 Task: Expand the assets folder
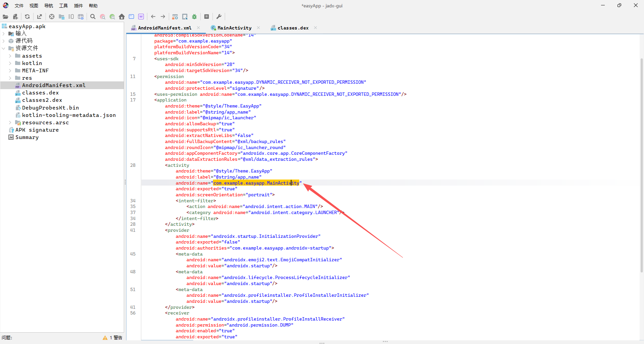point(10,56)
